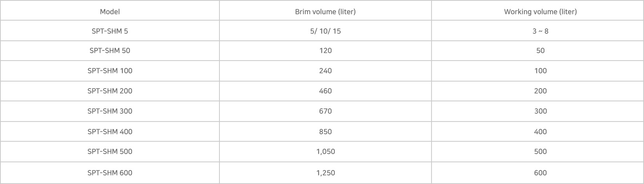Select the SPT-SHM 600 model cell
Screen dimensions: 644x184
(110, 173)
